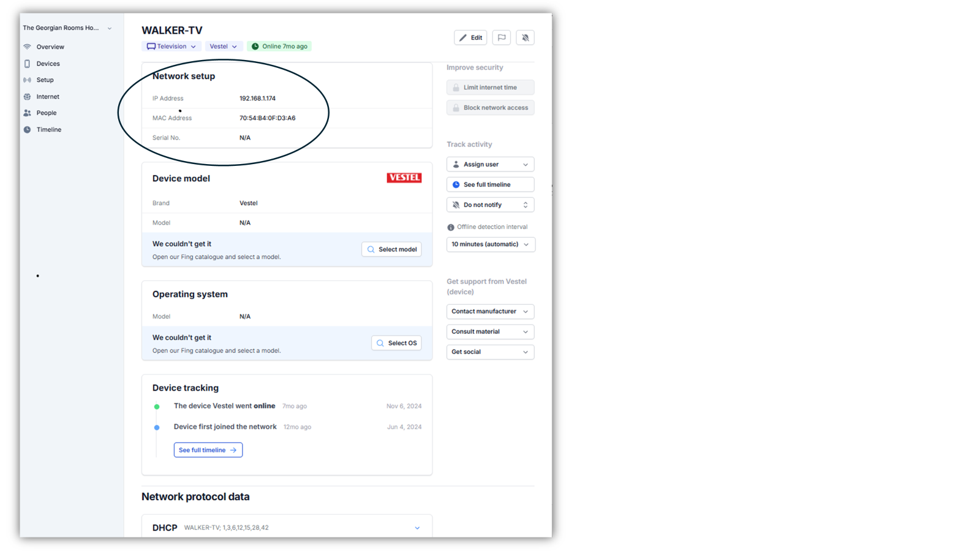
Task: Expand the DHCP protocol section
Action: pos(417,528)
